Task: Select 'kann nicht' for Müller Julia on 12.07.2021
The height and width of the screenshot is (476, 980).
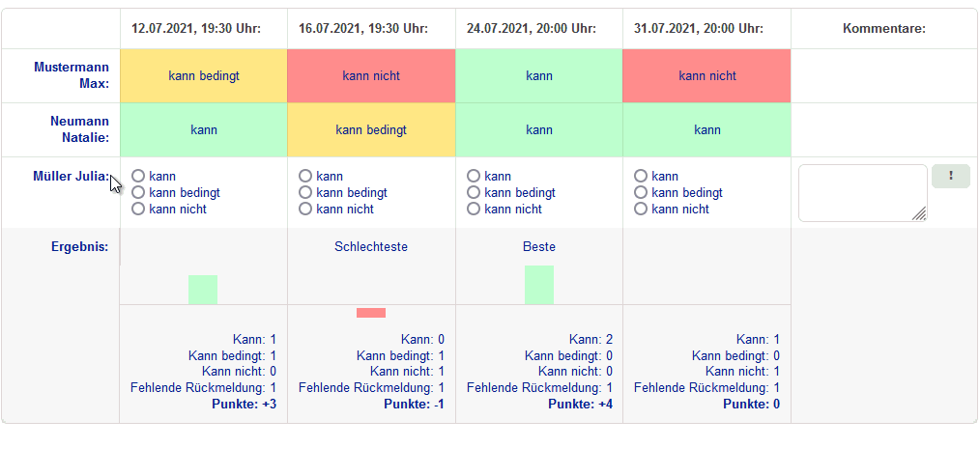Action: click(138, 209)
